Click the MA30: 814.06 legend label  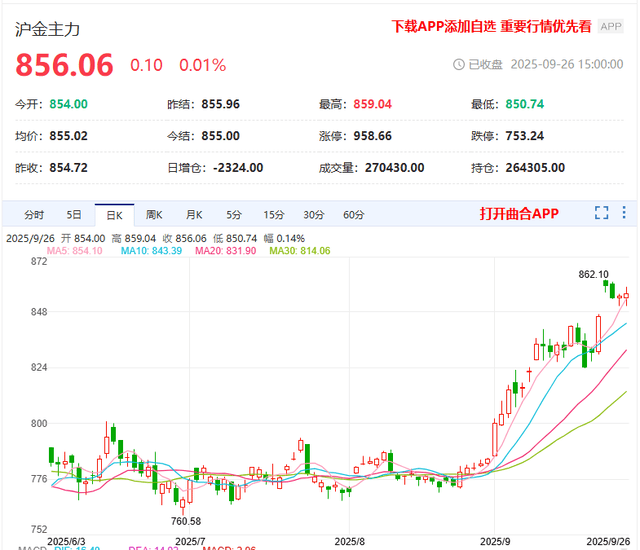pos(300,251)
